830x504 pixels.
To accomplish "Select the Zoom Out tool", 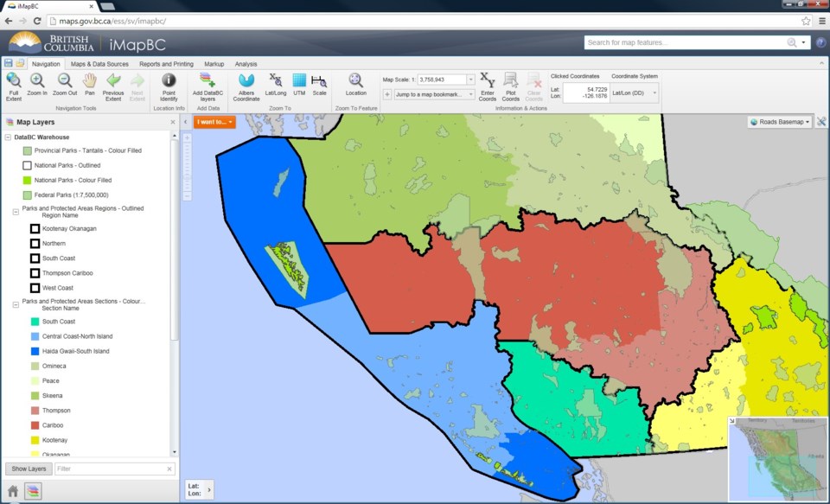I will pyautogui.click(x=65, y=85).
